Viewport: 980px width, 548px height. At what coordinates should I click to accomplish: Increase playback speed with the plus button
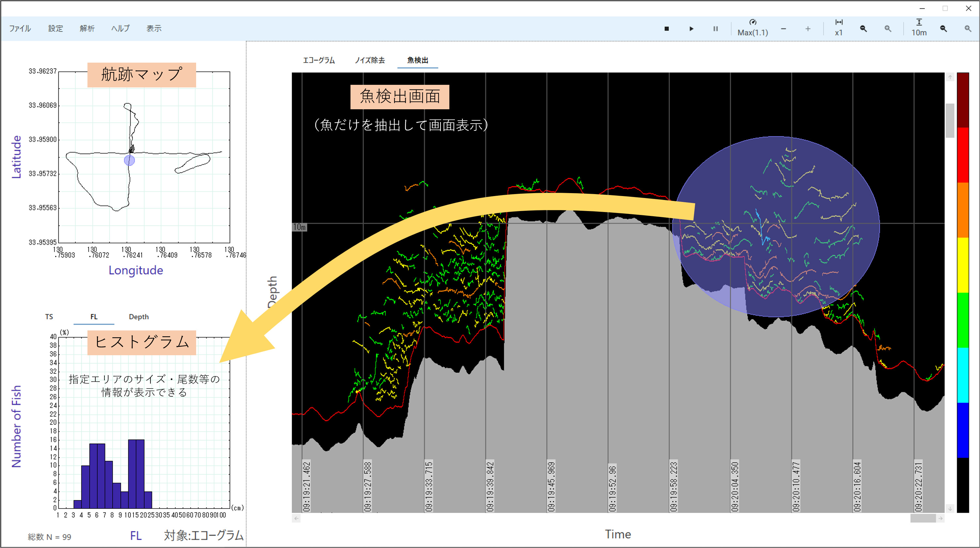[x=808, y=29]
